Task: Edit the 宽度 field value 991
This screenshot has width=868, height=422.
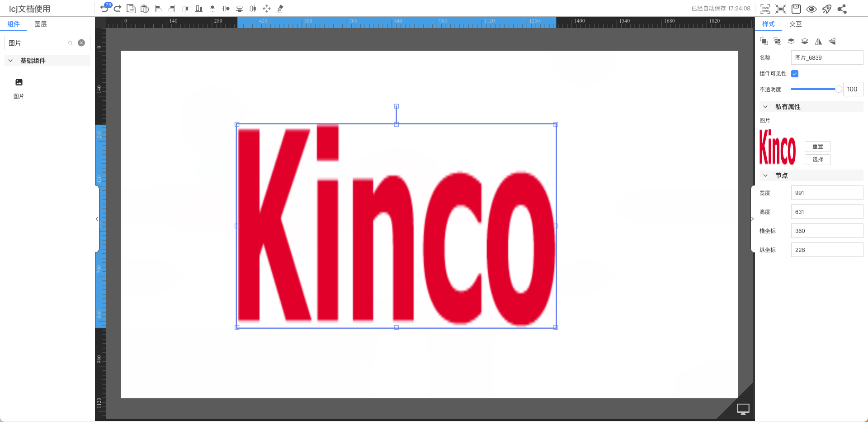Action: coord(827,193)
